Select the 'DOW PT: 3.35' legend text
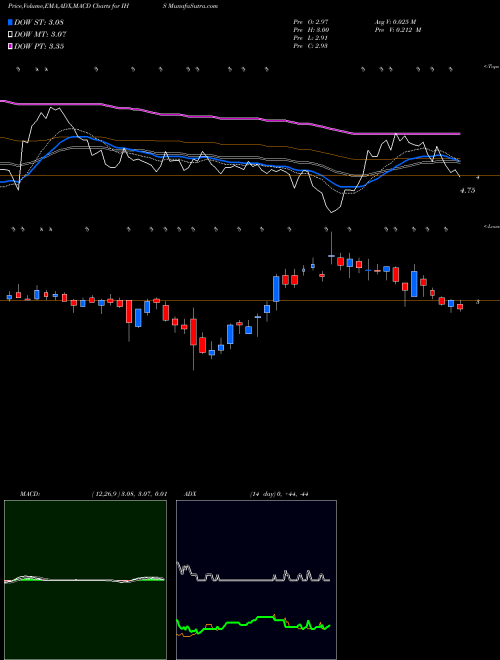This screenshot has width=500, height=660. tap(39, 46)
